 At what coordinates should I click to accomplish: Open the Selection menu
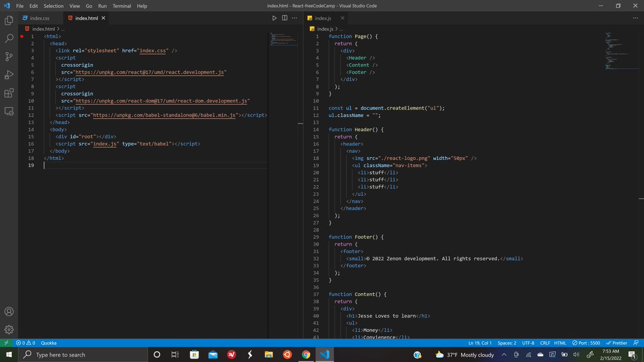pyautogui.click(x=54, y=6)
